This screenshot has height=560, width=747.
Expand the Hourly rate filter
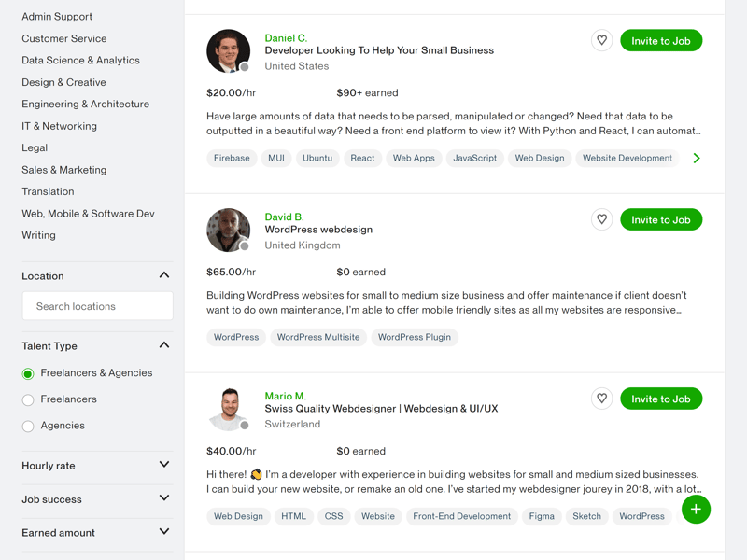click(x=164, y=464)
